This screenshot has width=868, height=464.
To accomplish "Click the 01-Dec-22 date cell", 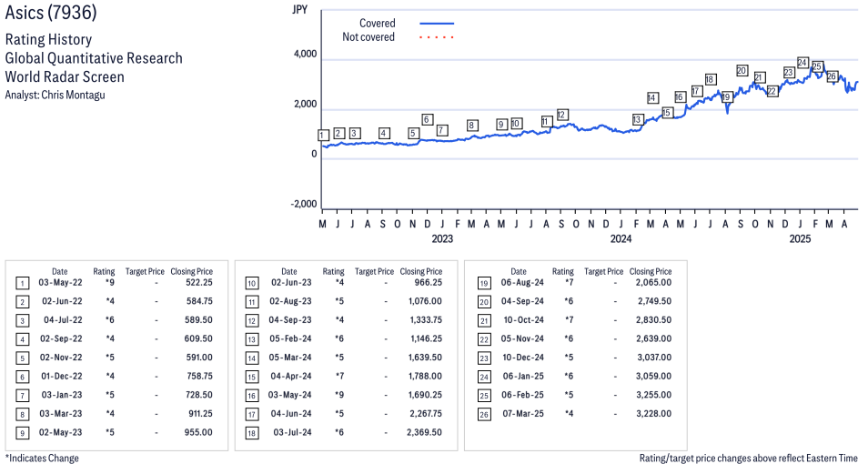I will [62, 376].
